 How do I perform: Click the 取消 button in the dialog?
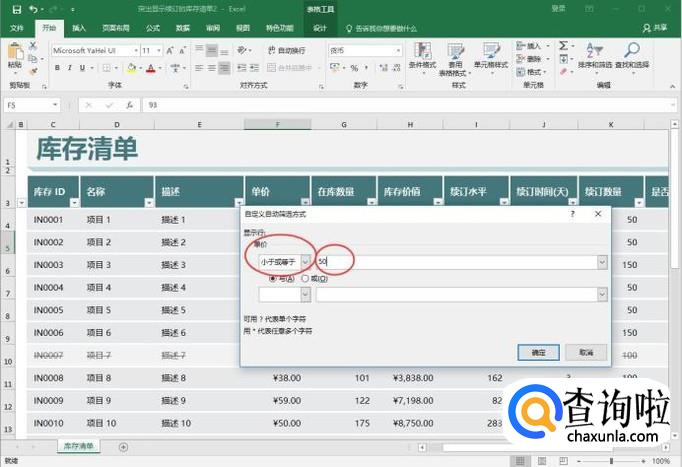tap(585, 352)
